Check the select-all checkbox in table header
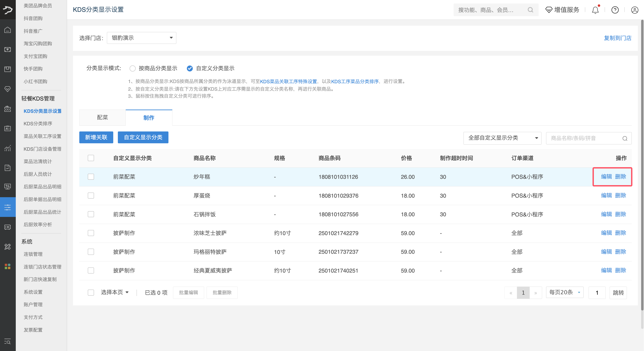Image resolution: width=644 pixels, height=351 pixels. [91, 158]
